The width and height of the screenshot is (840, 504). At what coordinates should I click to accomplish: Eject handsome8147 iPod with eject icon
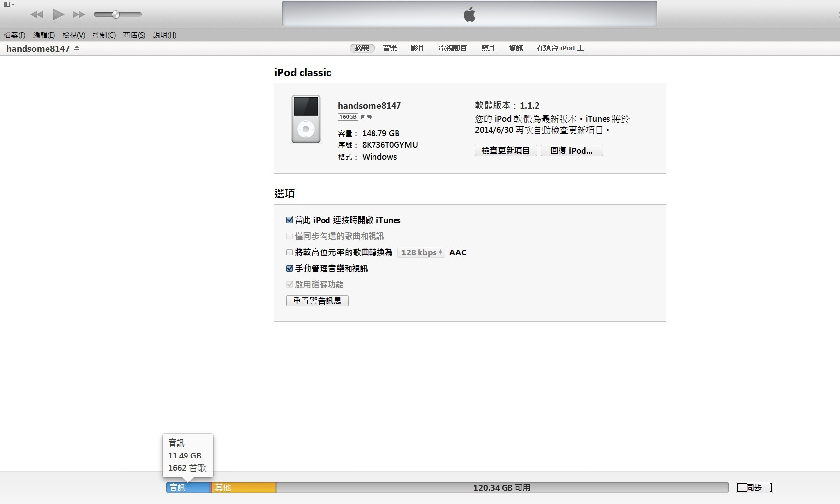click(77, 48)
